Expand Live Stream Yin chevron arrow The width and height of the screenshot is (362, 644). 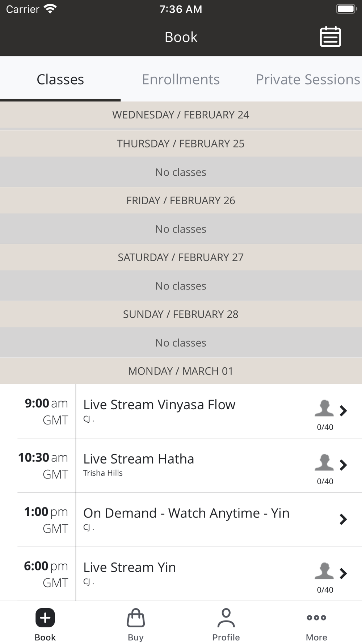point(343,573)
